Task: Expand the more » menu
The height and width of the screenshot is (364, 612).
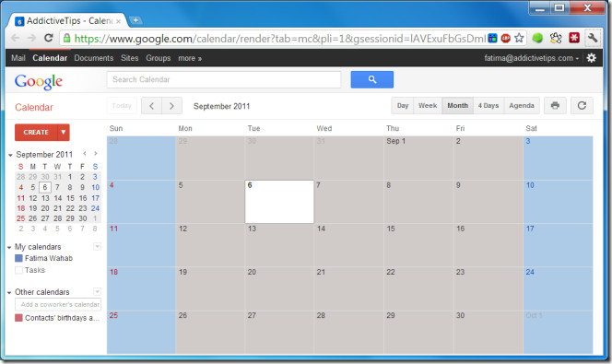Action: [x=190, y=58]
